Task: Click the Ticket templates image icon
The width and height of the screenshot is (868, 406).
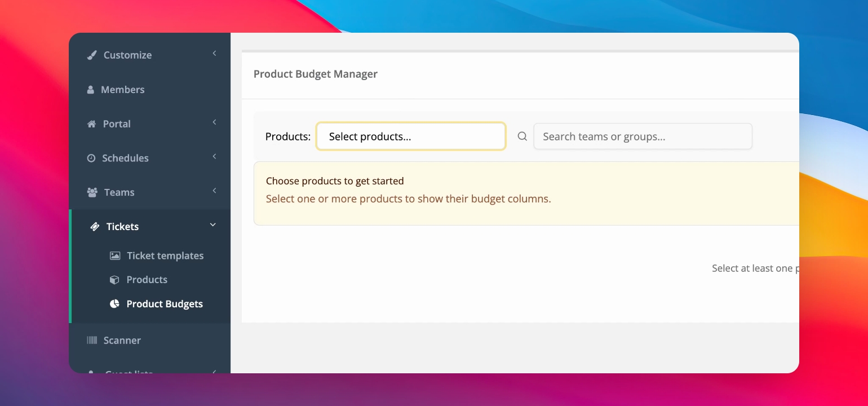Action: click(x=115, y=256)
